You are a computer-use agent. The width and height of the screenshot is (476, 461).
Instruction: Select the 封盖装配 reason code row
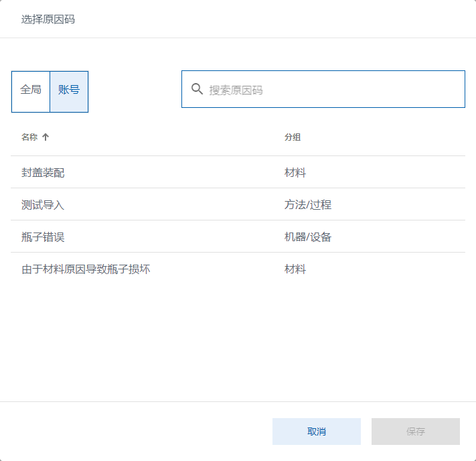[238, 172]
